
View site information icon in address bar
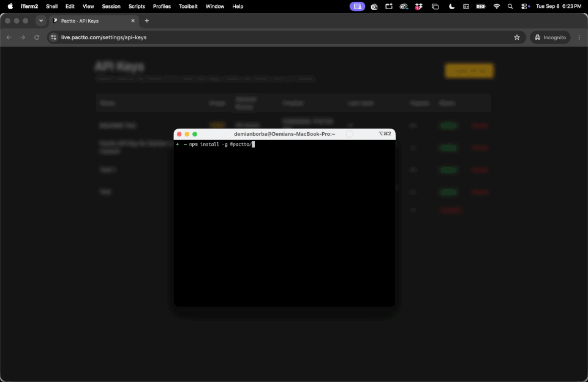[54, 37]
